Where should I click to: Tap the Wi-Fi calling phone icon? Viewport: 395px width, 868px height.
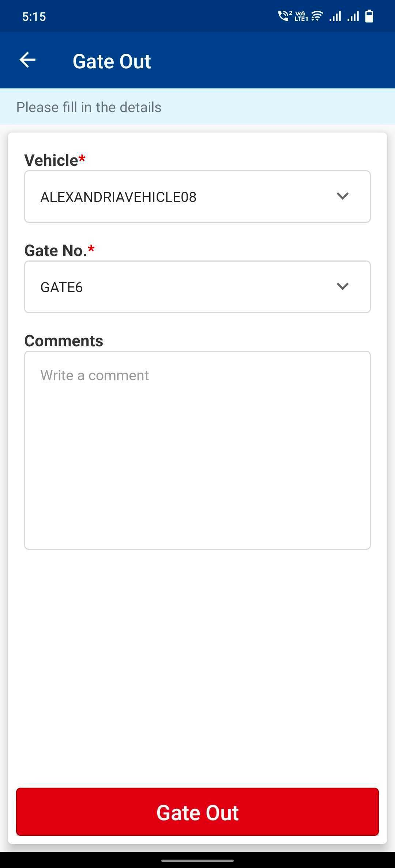click(284, 16)
